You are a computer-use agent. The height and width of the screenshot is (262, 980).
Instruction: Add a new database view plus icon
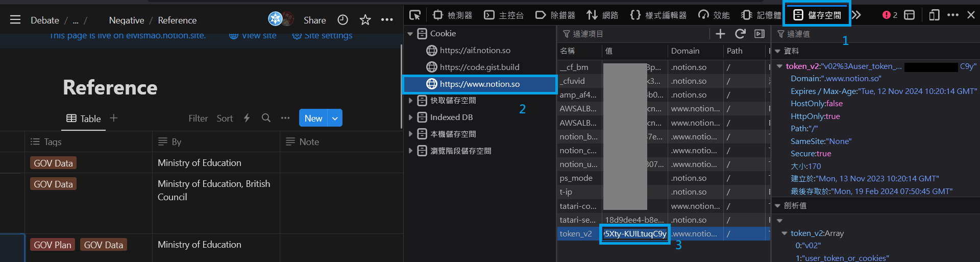pos(114,118)
